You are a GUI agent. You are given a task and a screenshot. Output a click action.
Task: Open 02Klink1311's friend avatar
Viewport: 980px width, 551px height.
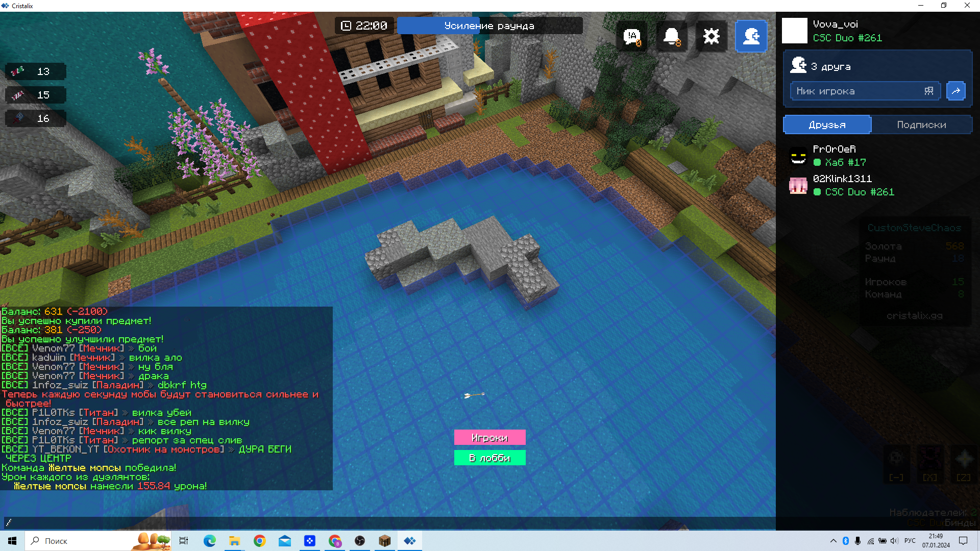[x=798, y=186]
